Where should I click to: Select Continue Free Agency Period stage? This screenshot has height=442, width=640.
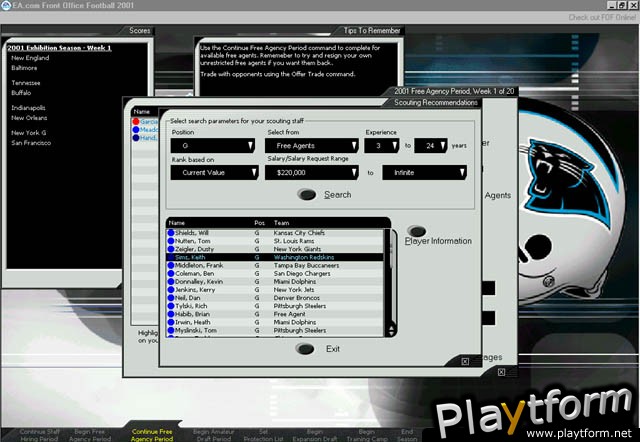(152, 435)
